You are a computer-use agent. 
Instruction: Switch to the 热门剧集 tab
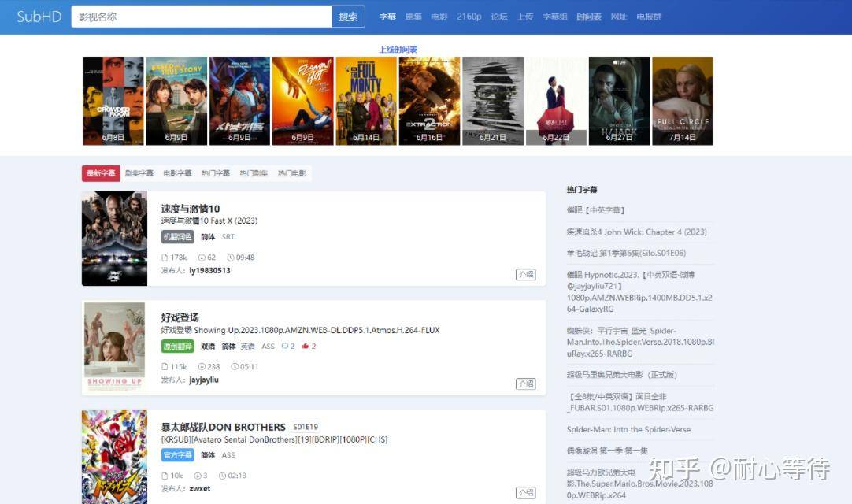254,173
